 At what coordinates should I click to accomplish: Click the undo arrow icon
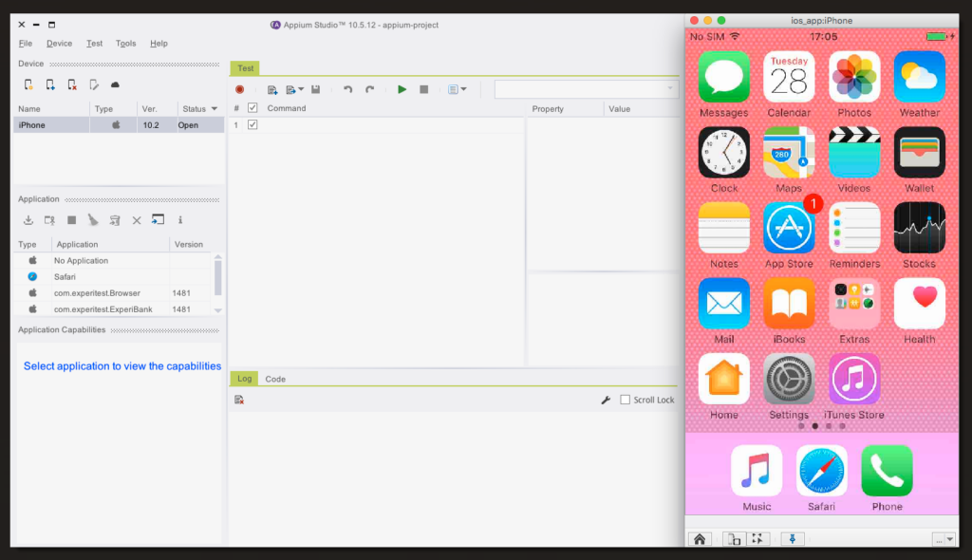[347, 89]
